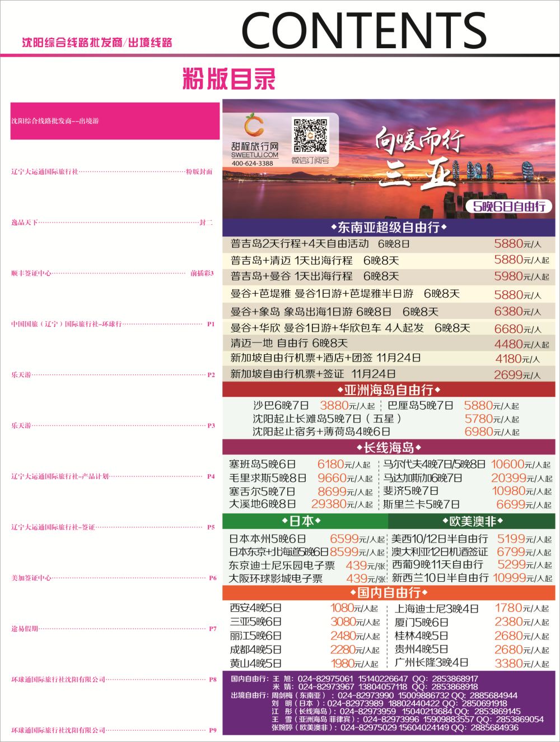This screenshot has width=560, height=742.
Task: Click the 大溪地6晚8日 item
Action: click(300, 504)
